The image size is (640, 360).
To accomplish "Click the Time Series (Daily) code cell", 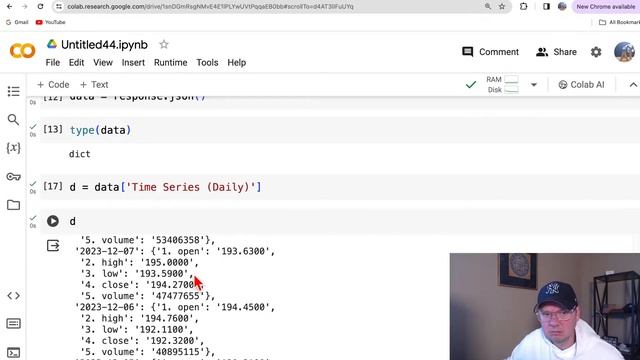I will 340,187.
